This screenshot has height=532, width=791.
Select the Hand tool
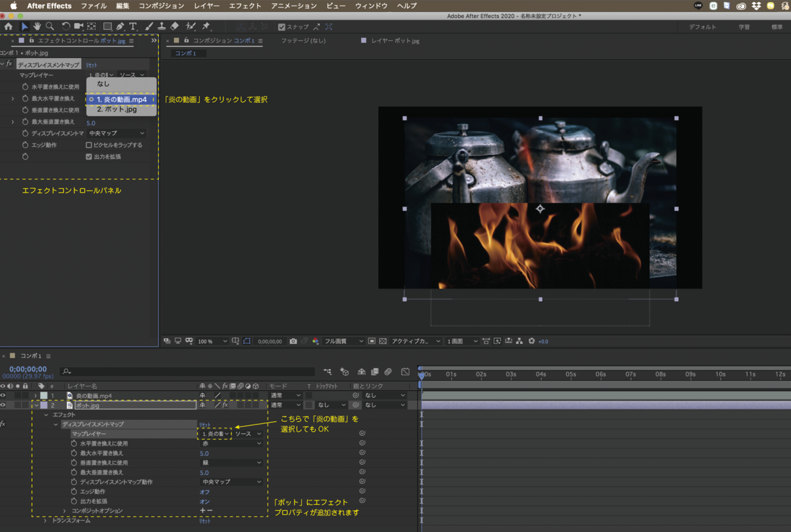click(x=37, y=26)
